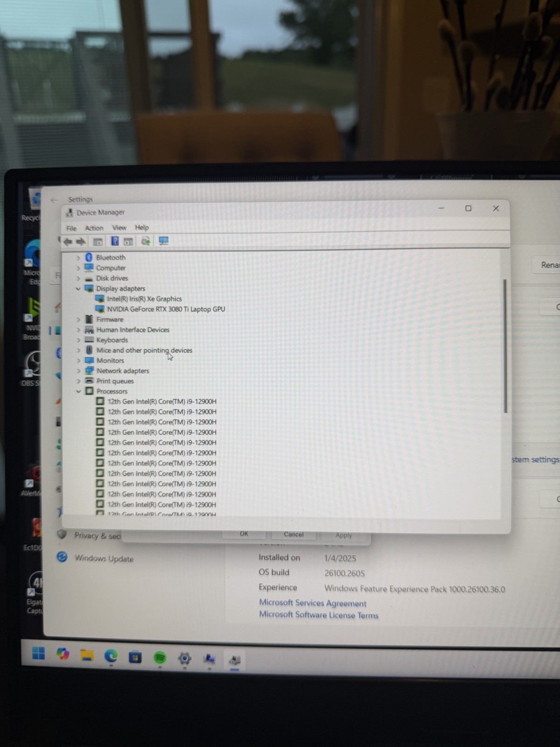Click the OBS Studio desktop shortcut

pyautogui.click(x=32, y=369)
